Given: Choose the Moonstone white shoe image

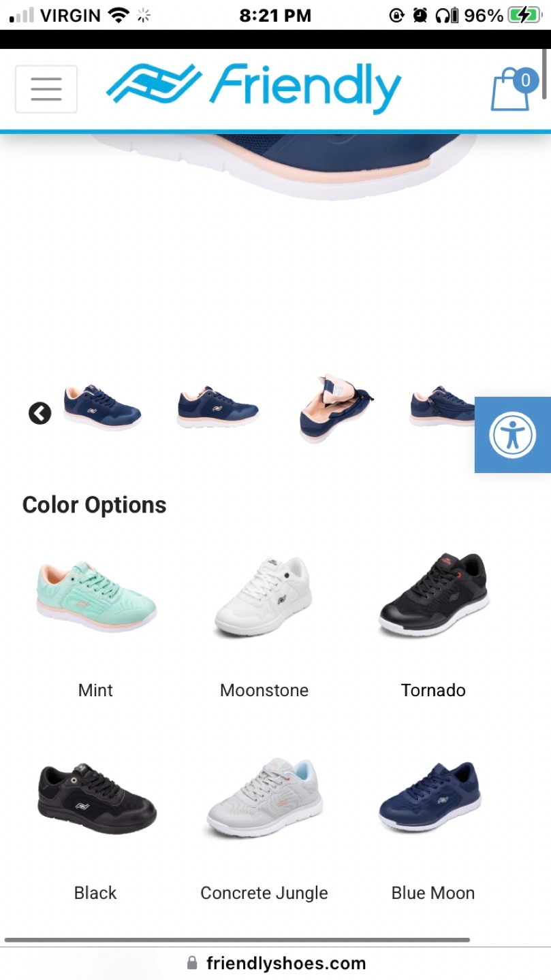Looking at the screenshot, I should click(x=264, y=597).
